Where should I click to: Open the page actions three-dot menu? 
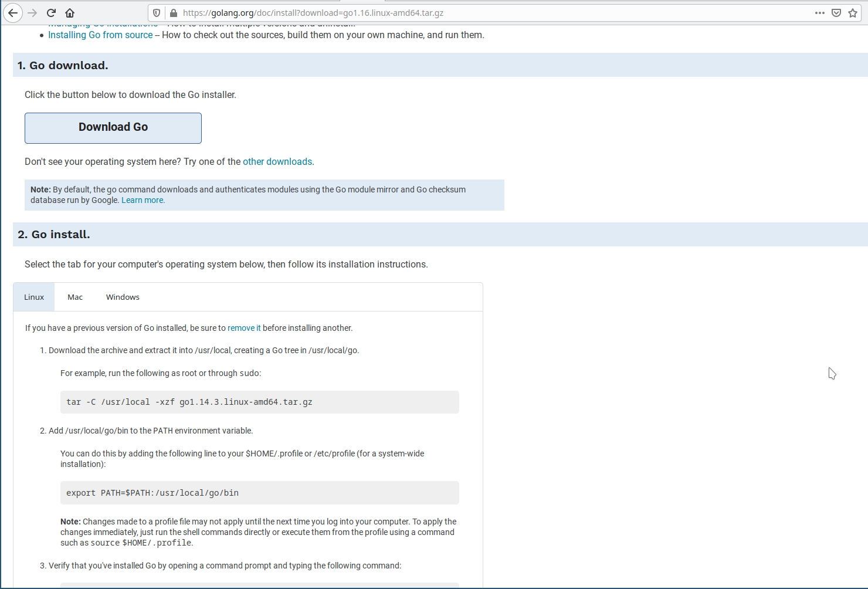click(x=820, y=13)
